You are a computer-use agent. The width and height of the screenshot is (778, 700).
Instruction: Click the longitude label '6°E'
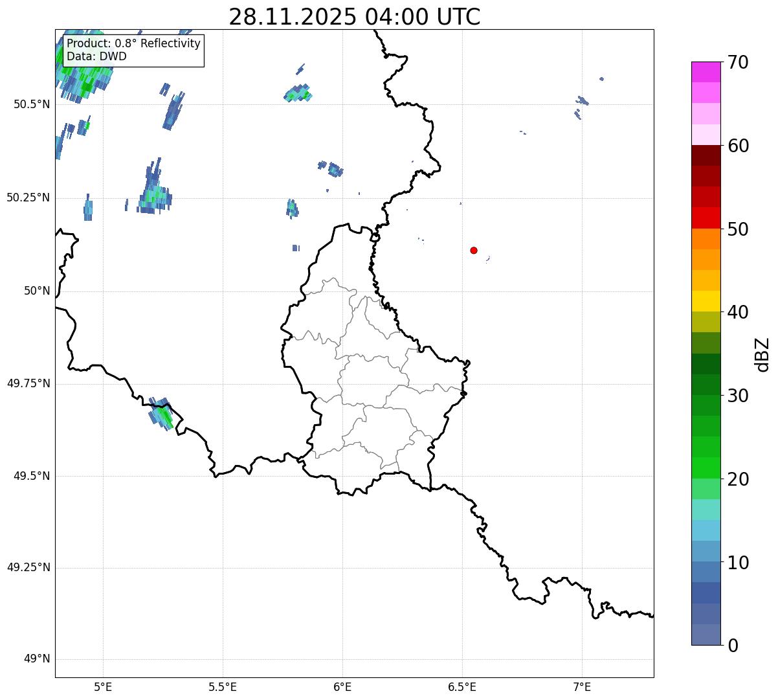(342, 686)
